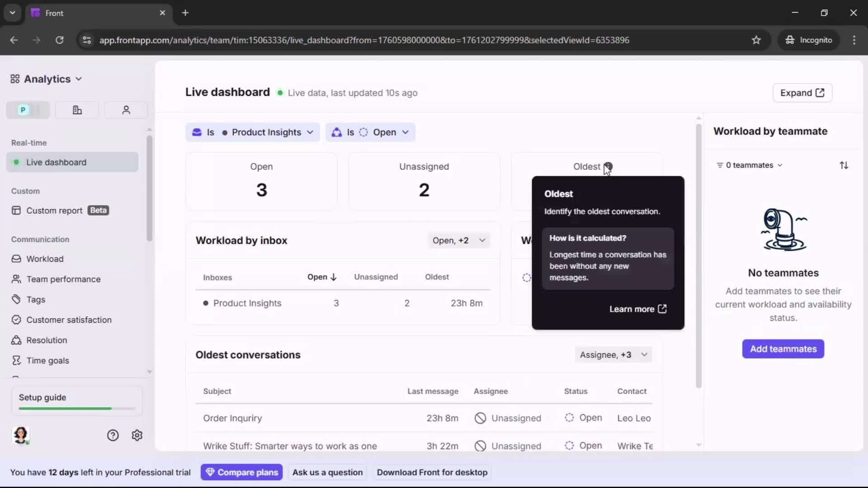Viewport: 868px width, 488px height.
Task: Switch to the company-level analytics view
Action: point(76,110)
